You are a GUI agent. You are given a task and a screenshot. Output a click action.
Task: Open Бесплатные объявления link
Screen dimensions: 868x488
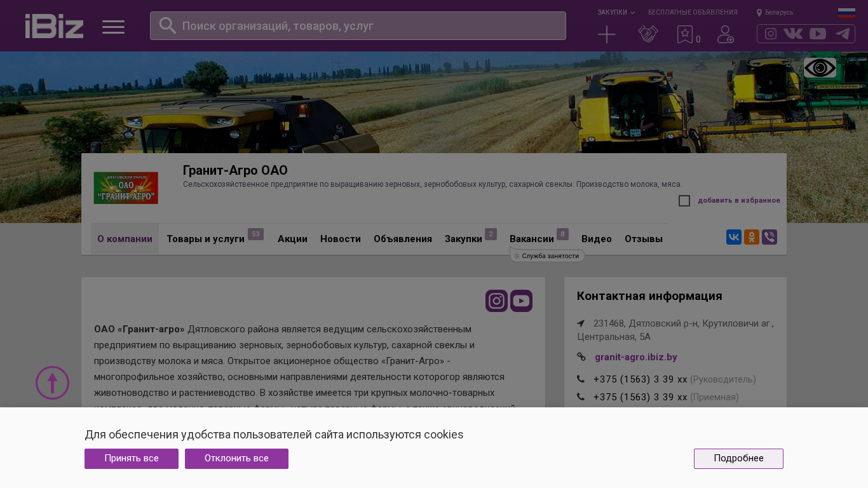click(x=693, y=13)
